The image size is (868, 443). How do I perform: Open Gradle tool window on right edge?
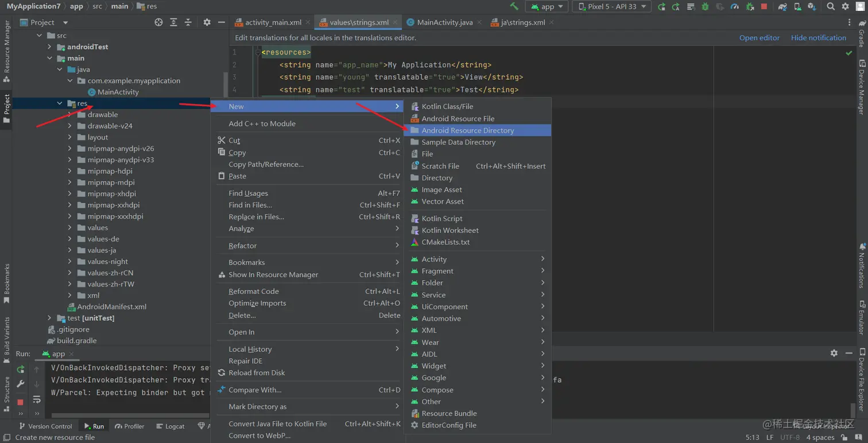861,34
